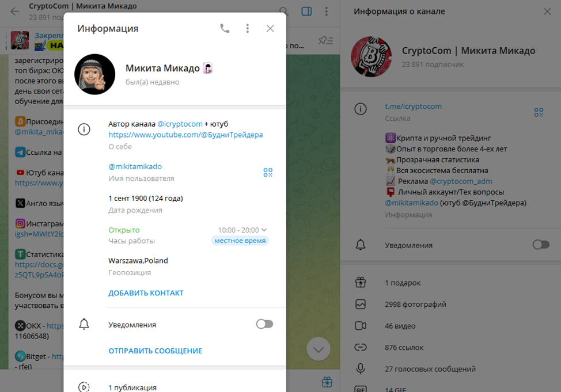This screenshot has height=392, width=561.
Task: Open the pinned message thumbnail in chat
Action: click(20, 40)
